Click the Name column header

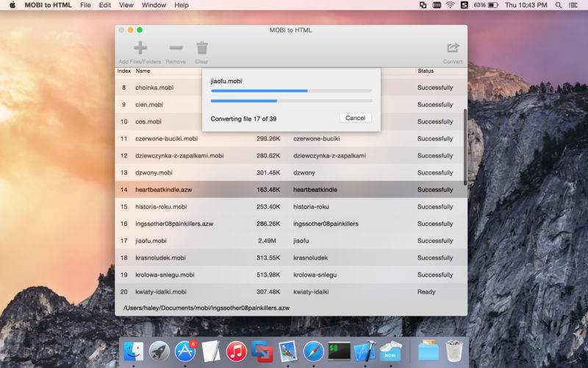coord(143,71)
